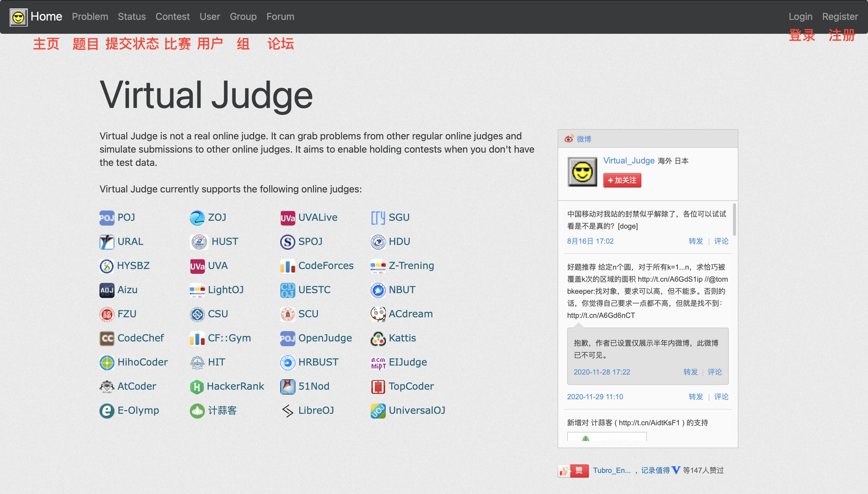Open the Contest menu item
868x494 pixels.
click(x=172, y=17)
